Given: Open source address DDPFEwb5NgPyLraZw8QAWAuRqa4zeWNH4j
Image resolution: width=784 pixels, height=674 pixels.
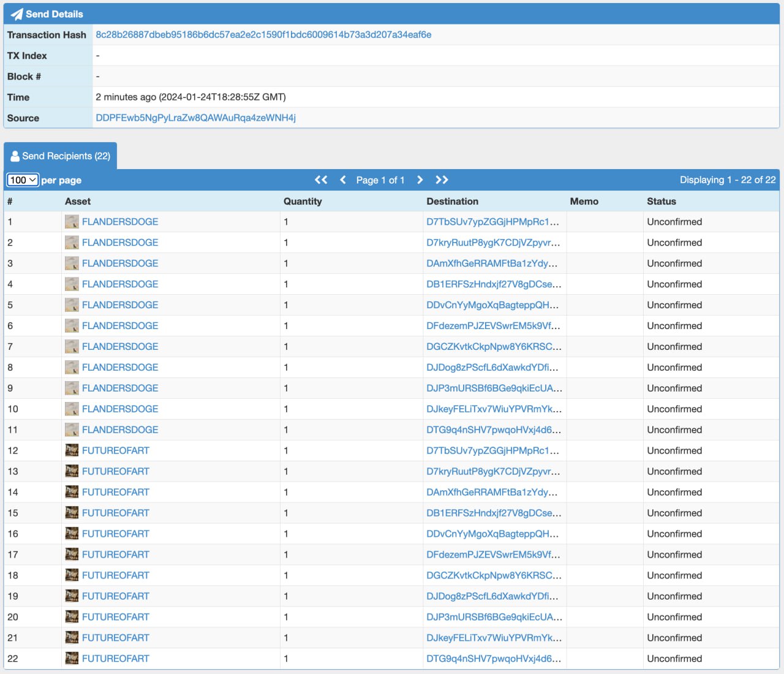Looking at the screenshot, I should [195, 118].
